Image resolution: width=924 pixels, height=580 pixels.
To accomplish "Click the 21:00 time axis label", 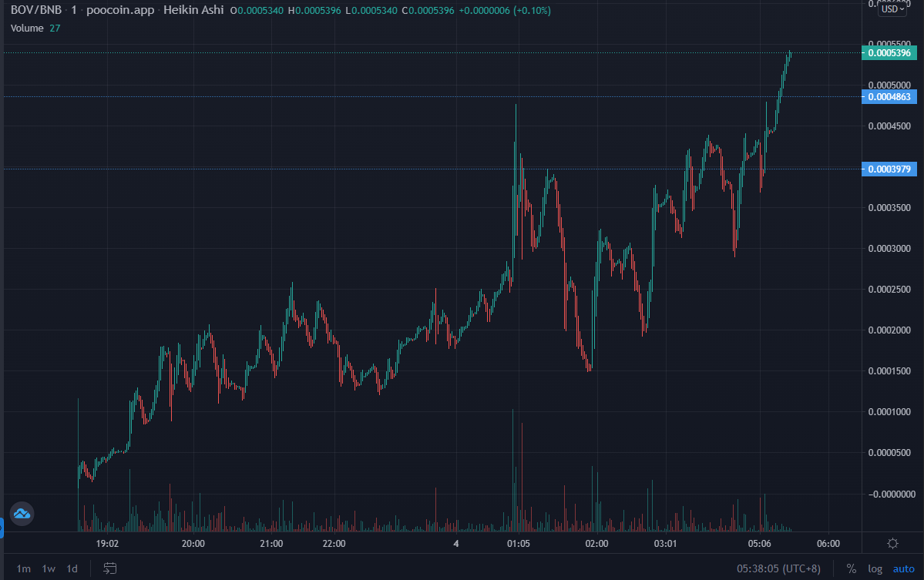I will [x=271, y=544].
